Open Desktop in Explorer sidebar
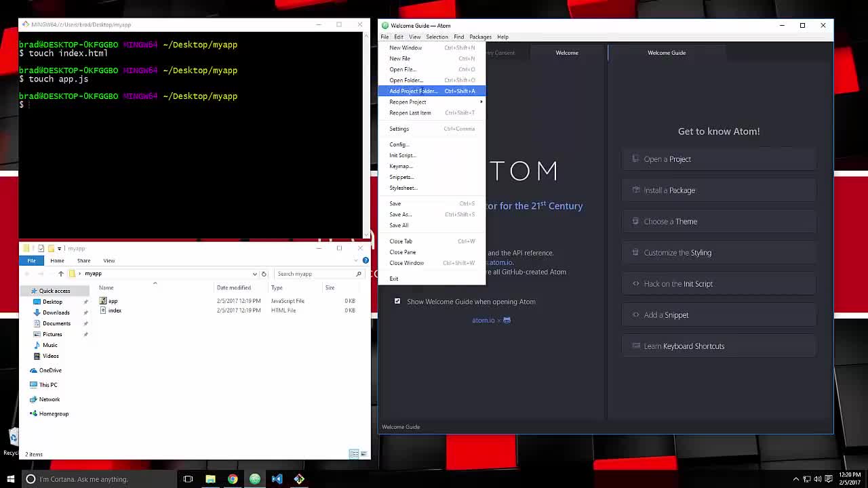Screen dimensions: 868x488 pos(52,302)
